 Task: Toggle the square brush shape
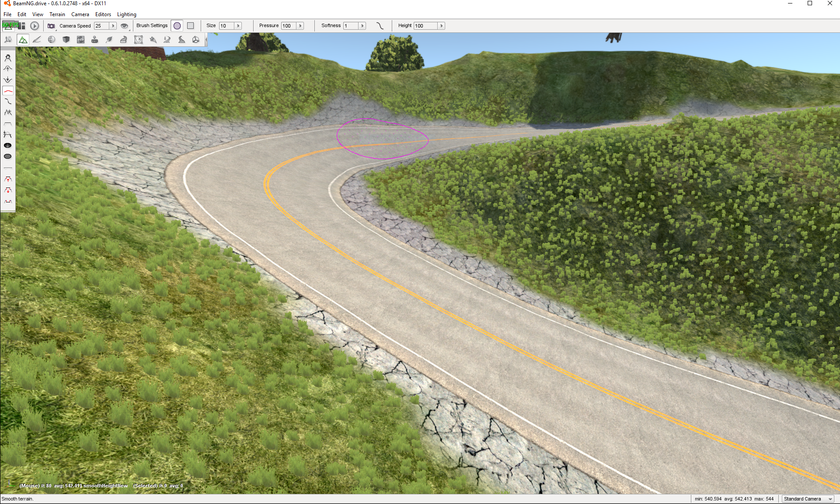(191, 26)
